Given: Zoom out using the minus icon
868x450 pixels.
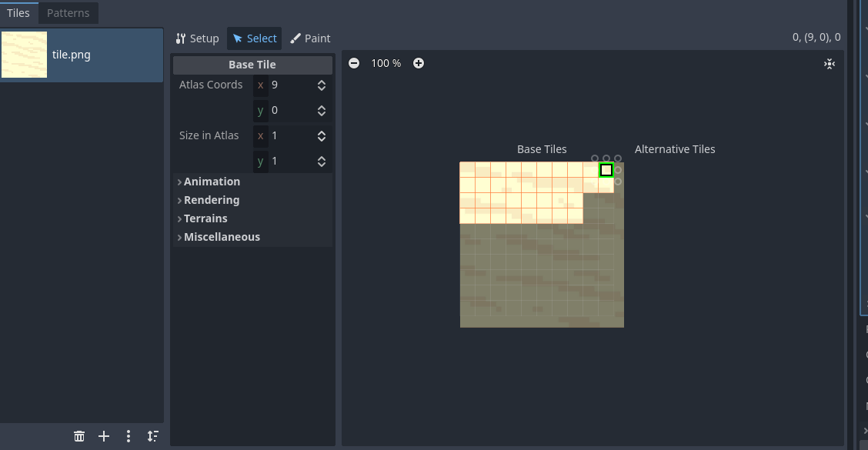Looking at the screenshot, I should [x=353, y=63].
